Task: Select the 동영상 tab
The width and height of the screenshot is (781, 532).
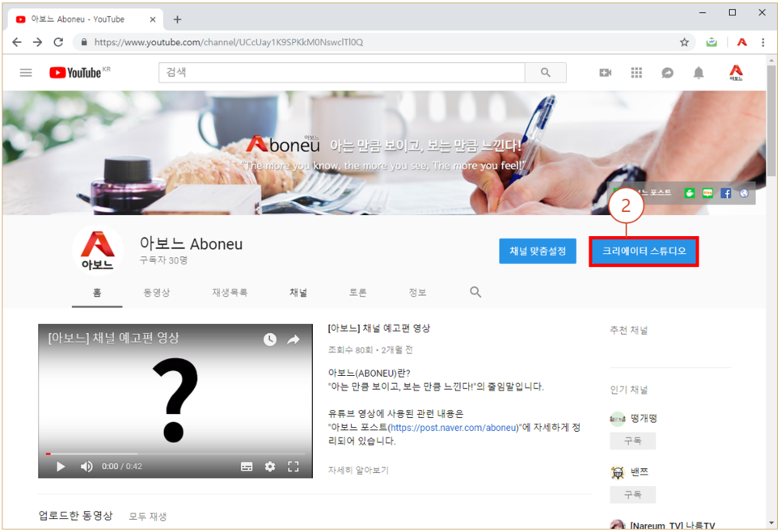Action: click(x=156, y=293)
